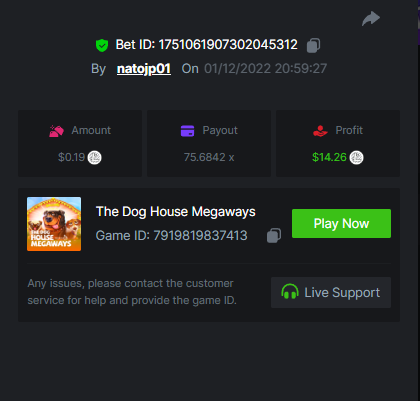Screen dimensions: 420x401
Task: Copy the Game ID with copy icon
Action: click(x=274, y=235)
